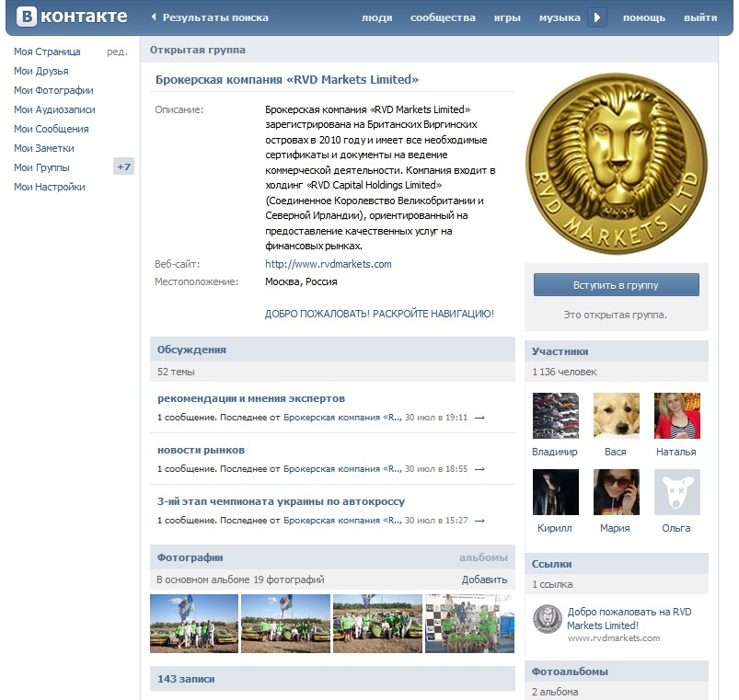
Task: Click the arrow after 19:11 discussion entry
Action: 479,418
